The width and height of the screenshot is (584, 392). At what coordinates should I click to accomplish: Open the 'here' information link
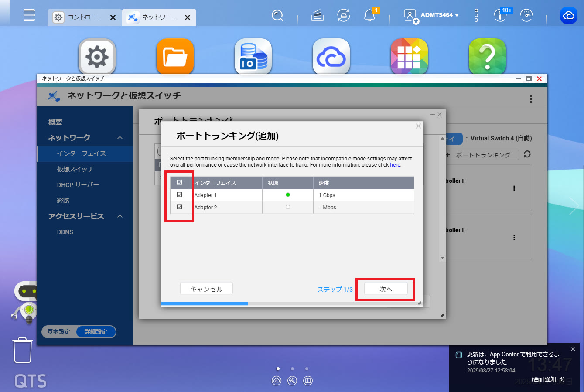395,165
